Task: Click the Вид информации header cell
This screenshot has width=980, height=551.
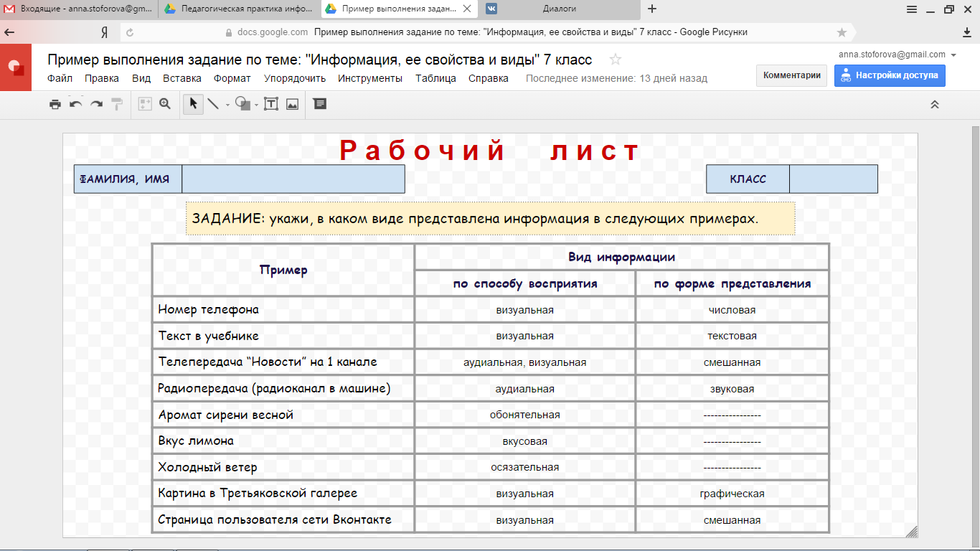Action: (x=622, y=257)
